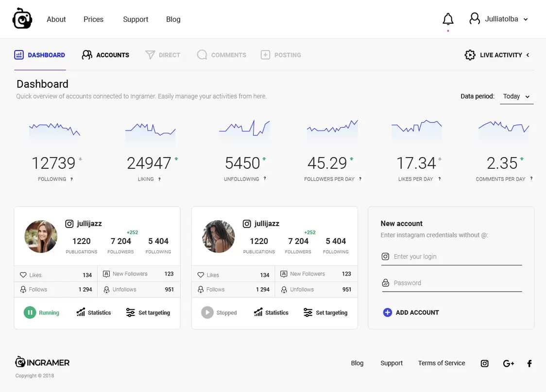Switch to the Comments tab
The height and width of the screenshot is (392, 546).
[222, 55]
